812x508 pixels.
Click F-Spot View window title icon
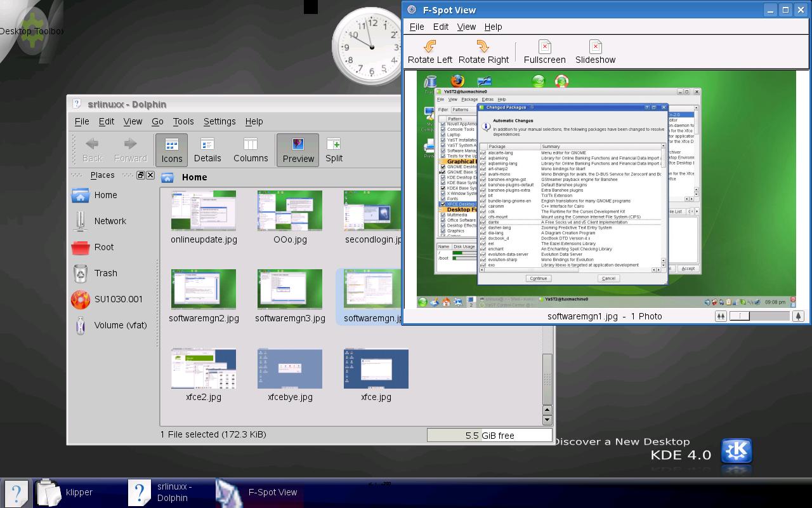(x=412, y=10)
